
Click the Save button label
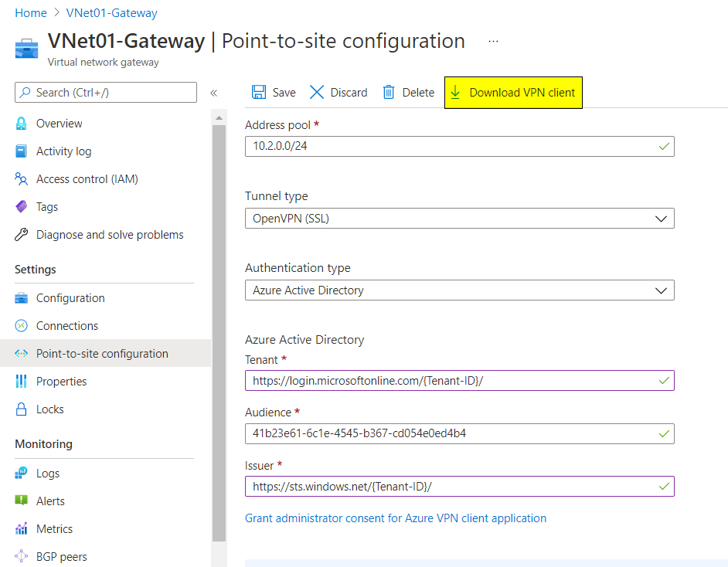click(284, 93)
